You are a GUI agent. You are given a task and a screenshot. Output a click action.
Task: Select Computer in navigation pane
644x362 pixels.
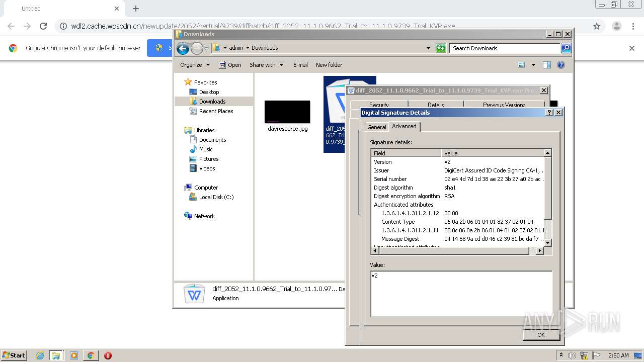click(x=206, y=188)
